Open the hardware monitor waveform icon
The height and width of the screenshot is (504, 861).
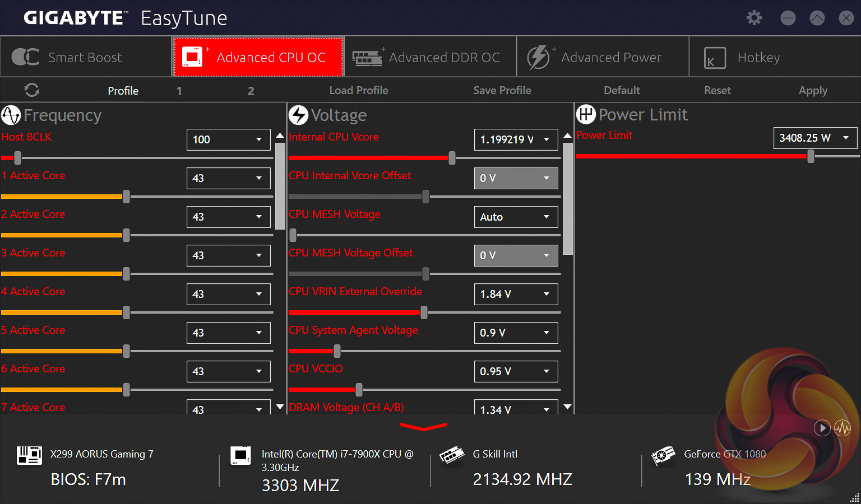843,428
